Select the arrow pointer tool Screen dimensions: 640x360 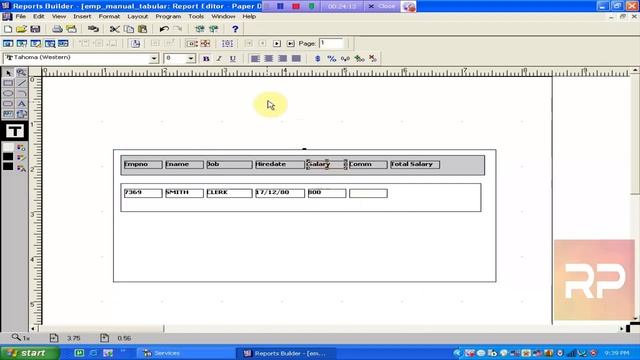point(8,73)
